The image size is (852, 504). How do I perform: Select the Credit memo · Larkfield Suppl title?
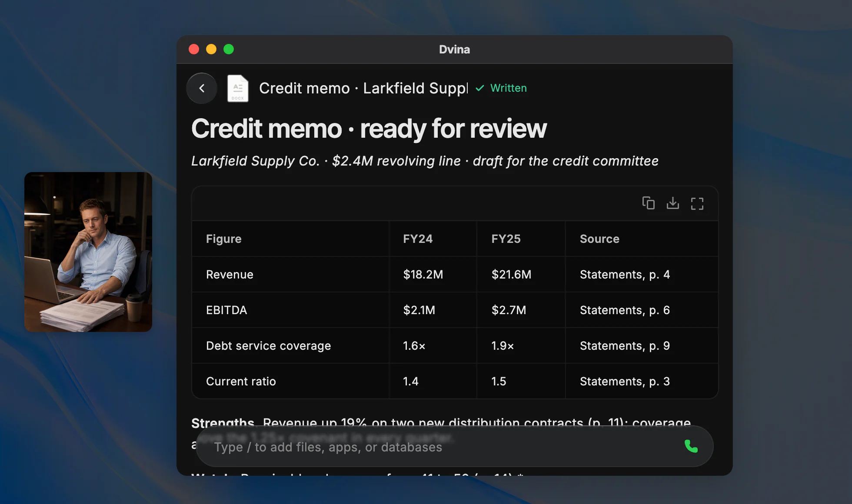click(363, 88)
